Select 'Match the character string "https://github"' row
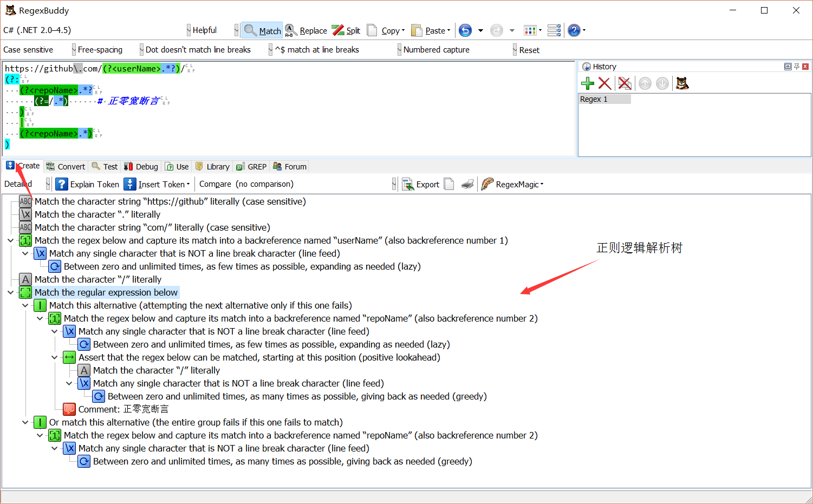 (x=170, y=201)
